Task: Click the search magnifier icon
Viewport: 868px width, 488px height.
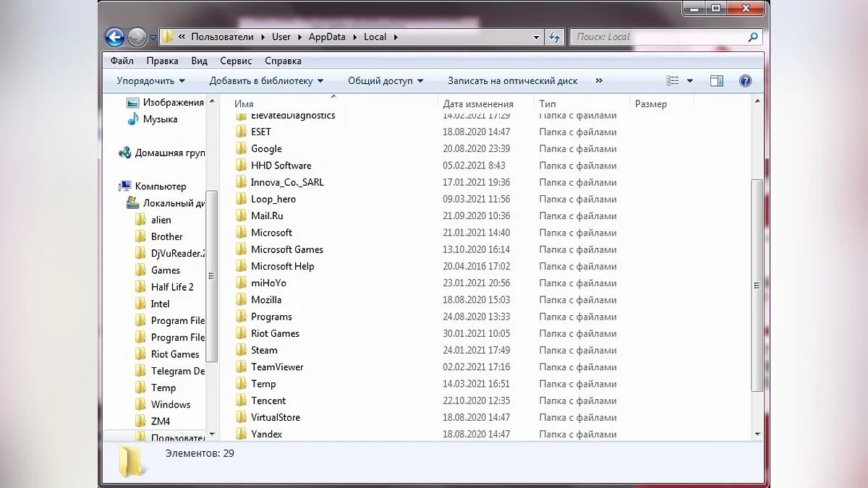Action: tap(753, 37)
